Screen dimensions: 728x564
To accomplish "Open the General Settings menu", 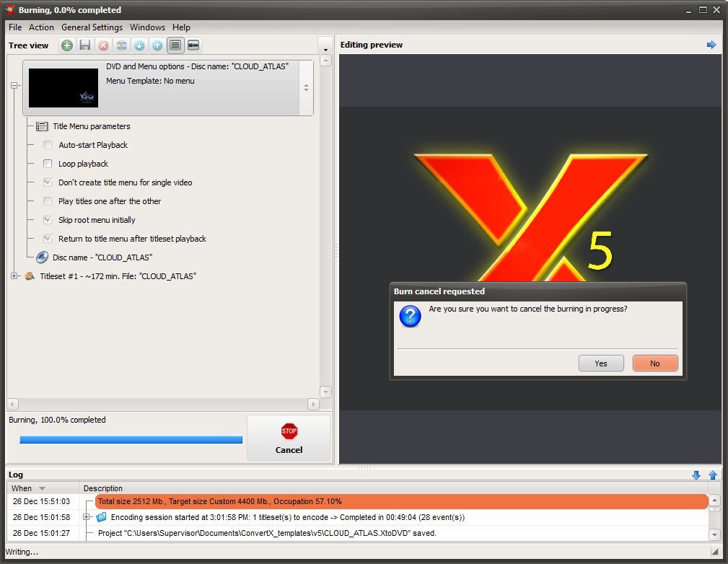I will tap(92, 27).
